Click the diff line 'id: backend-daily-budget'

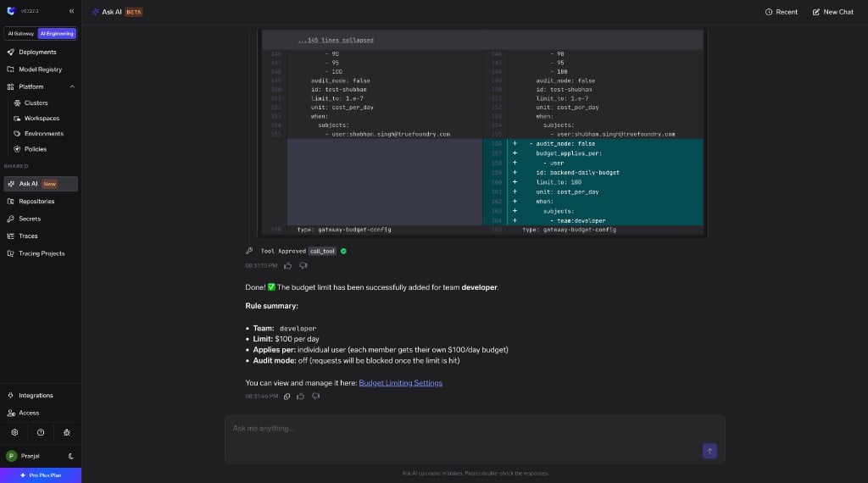[577, 173]
